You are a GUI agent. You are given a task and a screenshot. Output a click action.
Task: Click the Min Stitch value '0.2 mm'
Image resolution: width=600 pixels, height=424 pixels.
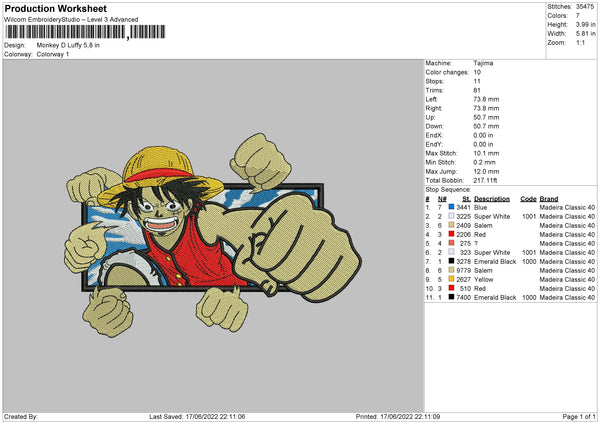(x=484, y=162)
